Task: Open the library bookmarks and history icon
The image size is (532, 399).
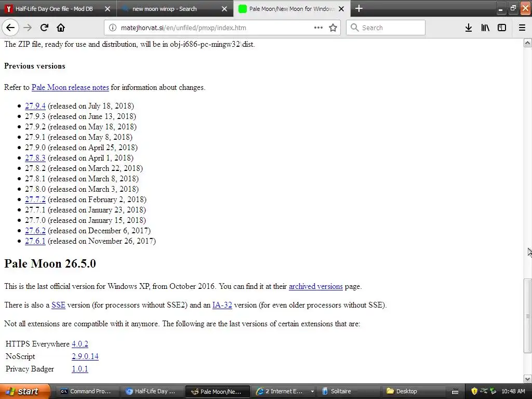Action: tap(485, 28)
